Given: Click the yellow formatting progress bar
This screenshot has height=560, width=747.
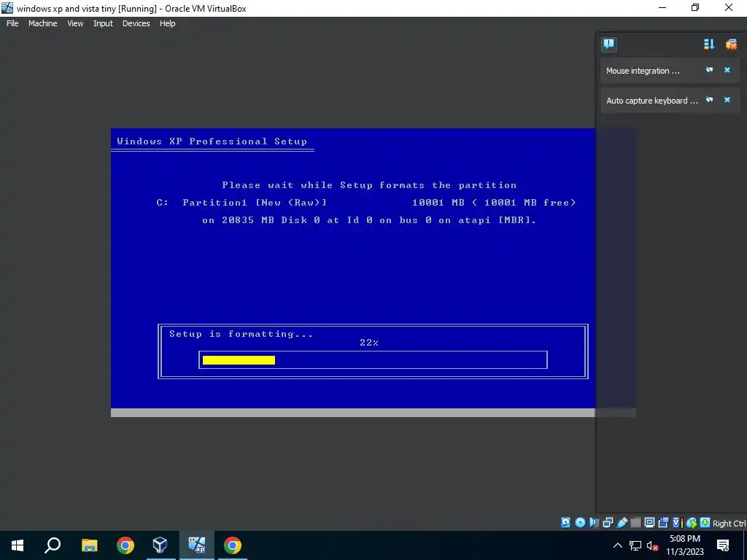Looking at the screenshot, I should coord(239,360).
